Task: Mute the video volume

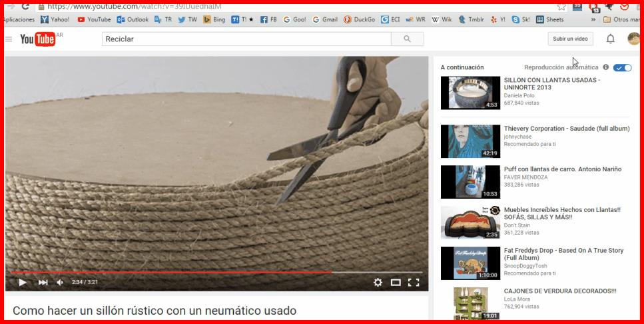Action: 61,282
